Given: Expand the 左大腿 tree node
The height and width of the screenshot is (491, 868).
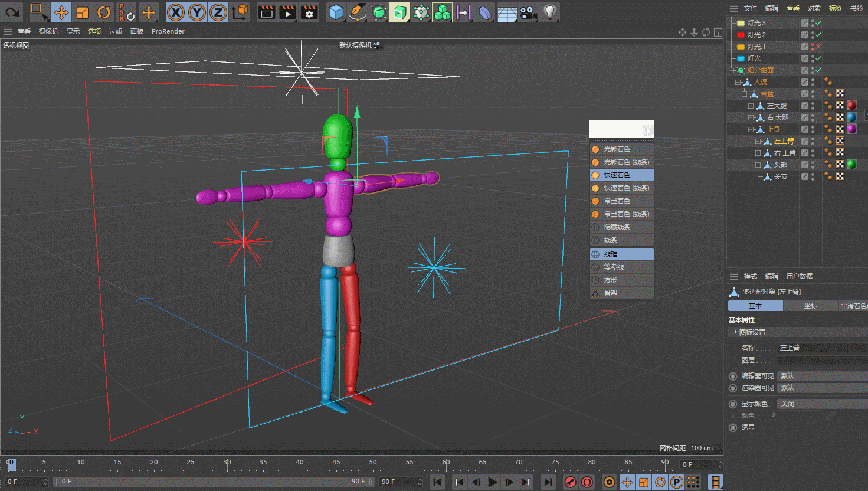Looking at the screenshot, I should [x=751, y=106].
